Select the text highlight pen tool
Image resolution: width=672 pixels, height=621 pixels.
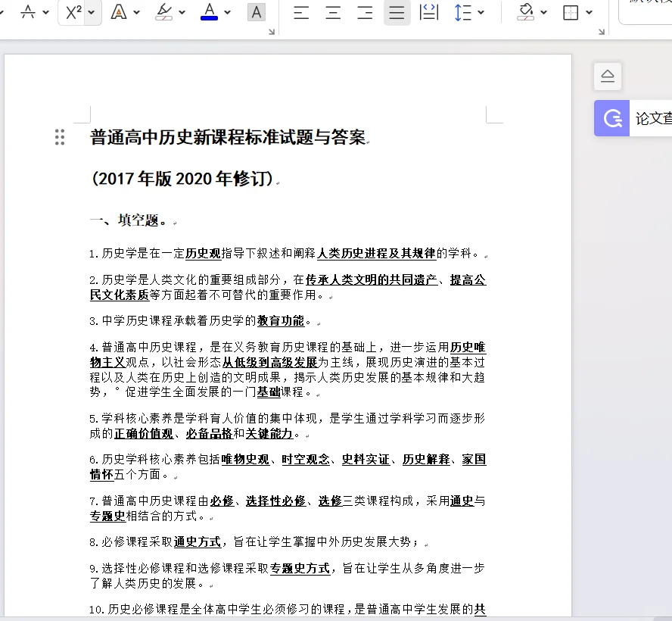[x=165, y=12]
